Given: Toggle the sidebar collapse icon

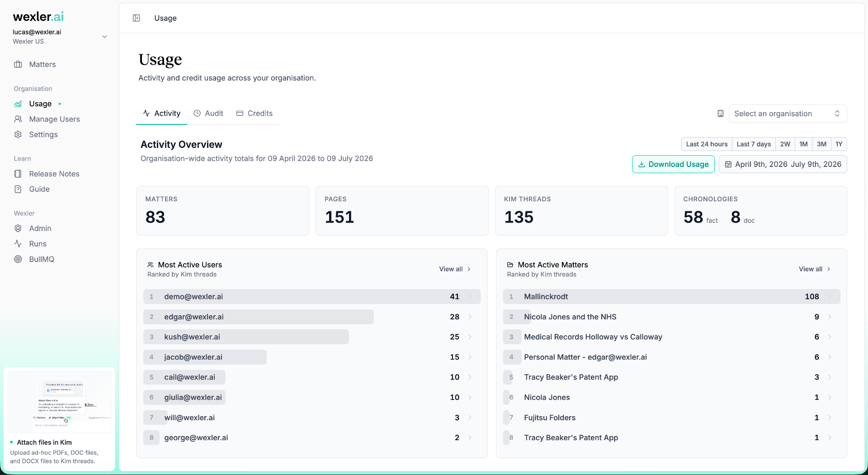Looking at the screenshot, I should pos(136,18).
